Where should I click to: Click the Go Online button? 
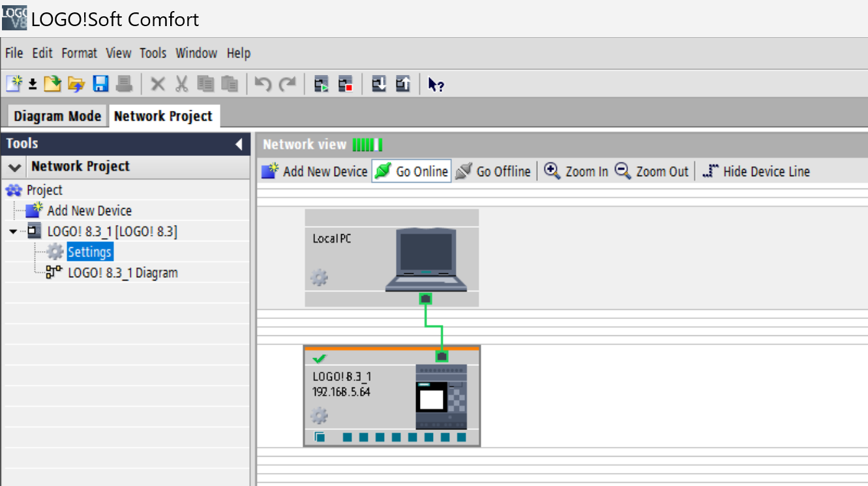point(412,172)
